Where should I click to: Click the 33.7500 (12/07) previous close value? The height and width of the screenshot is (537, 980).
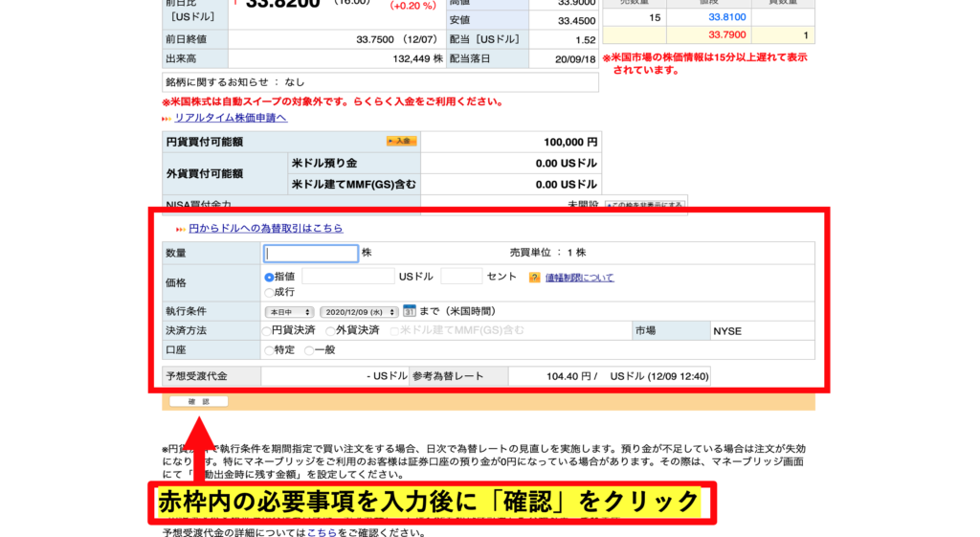point(396,39)
